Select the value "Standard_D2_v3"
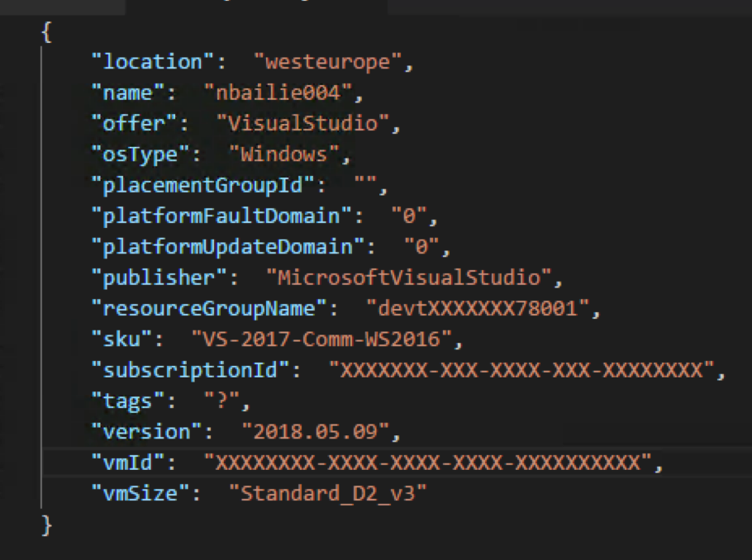The width and height of the screenshot is (752, 560). [327, 493]
